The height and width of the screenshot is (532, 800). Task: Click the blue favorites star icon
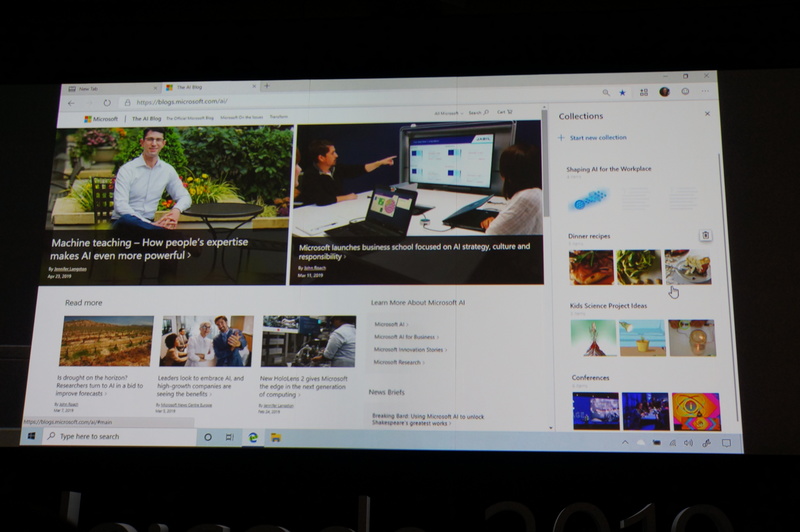[x=622, y=93]
